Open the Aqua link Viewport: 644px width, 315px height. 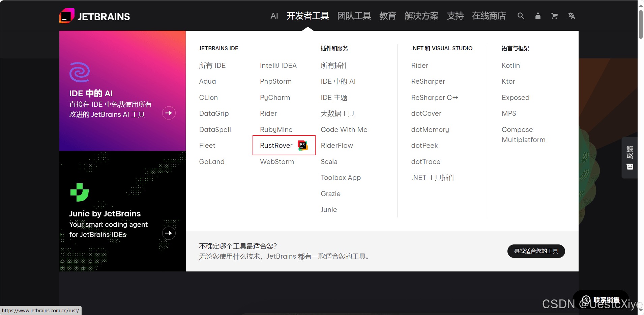(207, 81)
